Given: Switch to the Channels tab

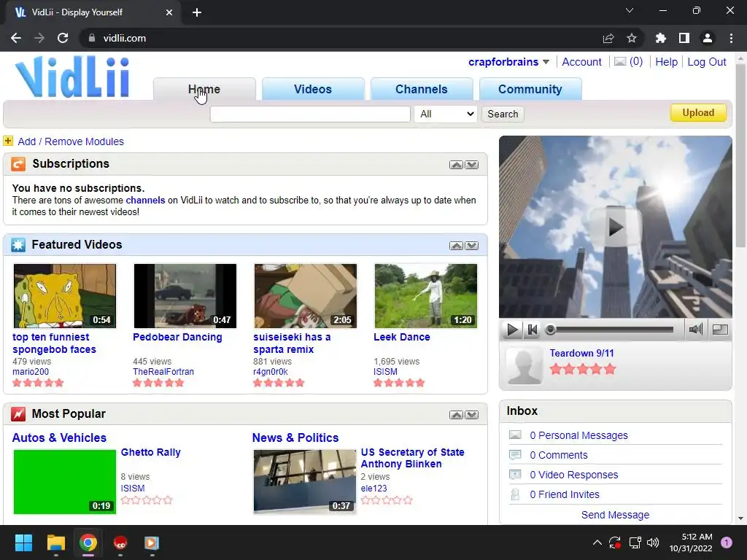Looking at the screenshot, I should (422, 89).
